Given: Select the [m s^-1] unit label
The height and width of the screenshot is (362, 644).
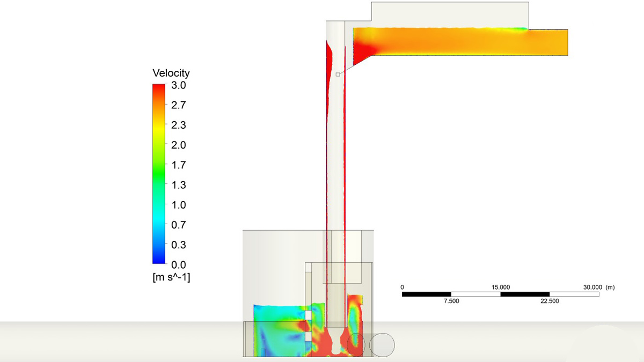Looking at the screenshot, I should pyautogui.click(x=171, y=278).
